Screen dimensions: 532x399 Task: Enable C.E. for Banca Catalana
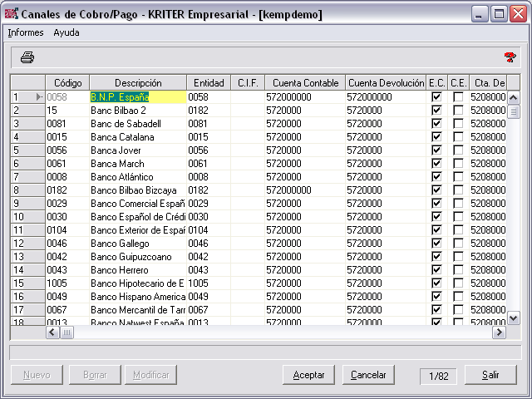click(458, 136)
